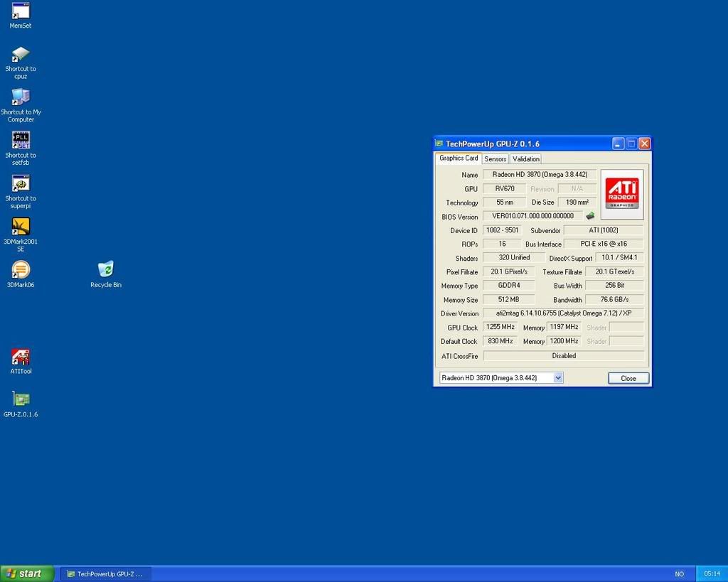Click the default Memory field 1200 MHz
This screenshot has width=728, height=582.
pos(564,341)
